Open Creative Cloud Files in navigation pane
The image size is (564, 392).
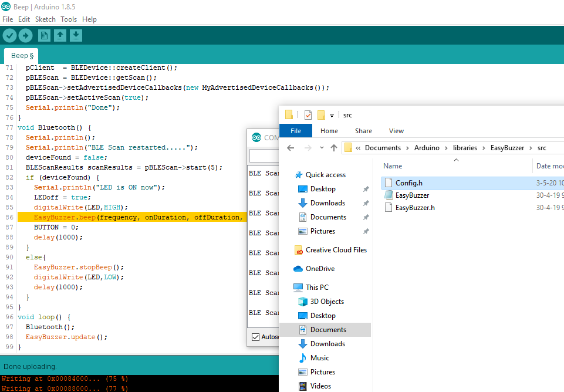(336, 250)
